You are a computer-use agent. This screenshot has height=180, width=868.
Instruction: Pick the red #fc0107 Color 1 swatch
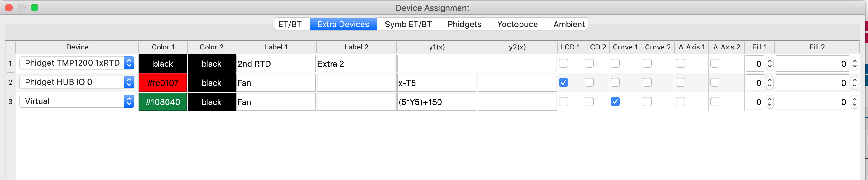point(163,83)
